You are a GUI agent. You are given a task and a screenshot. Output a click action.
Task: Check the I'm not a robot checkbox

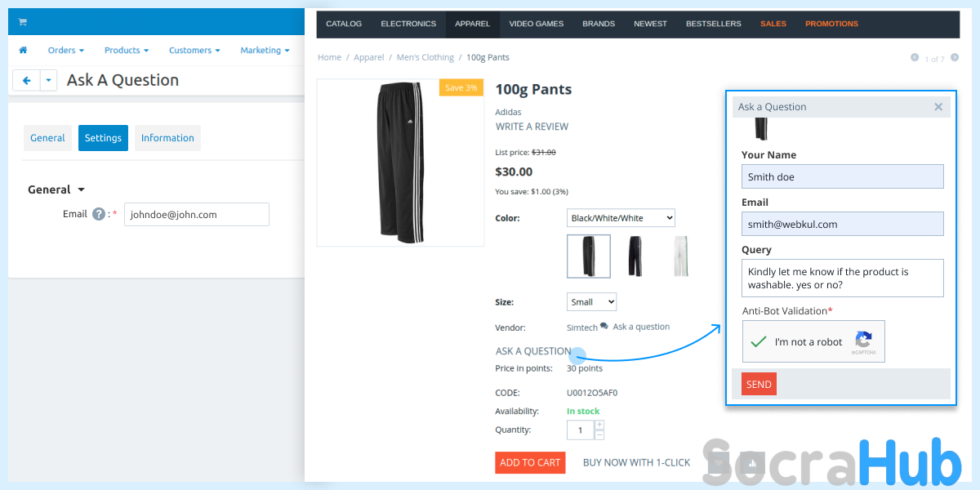759,341
